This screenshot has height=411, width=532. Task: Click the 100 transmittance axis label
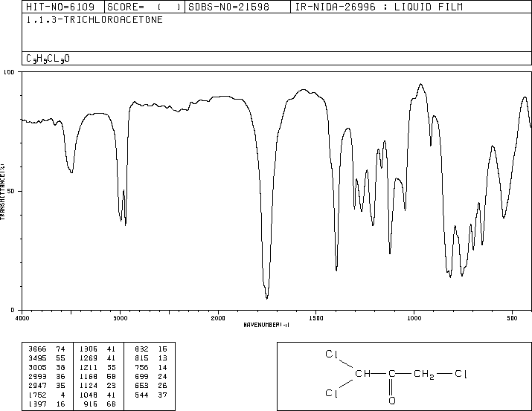[x=9, y=72]
